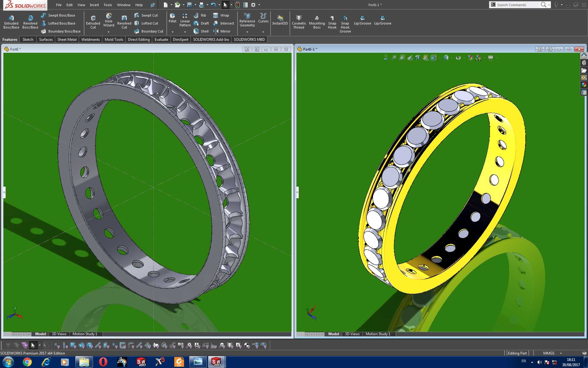Click the Rebuild traffic light icon
Screen dimensions: 588x368
tap(237, 5)
